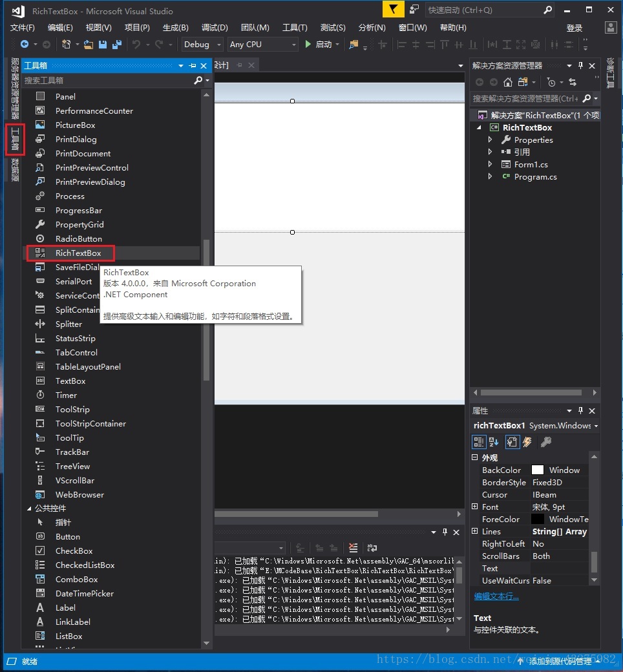The width and height of the screenshot is (623, 672).
Task: Open the 视图(V) menu
Action: (x=99, y=28)
